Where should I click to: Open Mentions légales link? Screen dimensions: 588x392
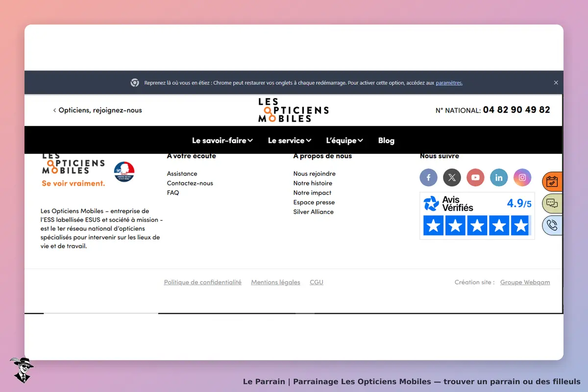[275, 282]
